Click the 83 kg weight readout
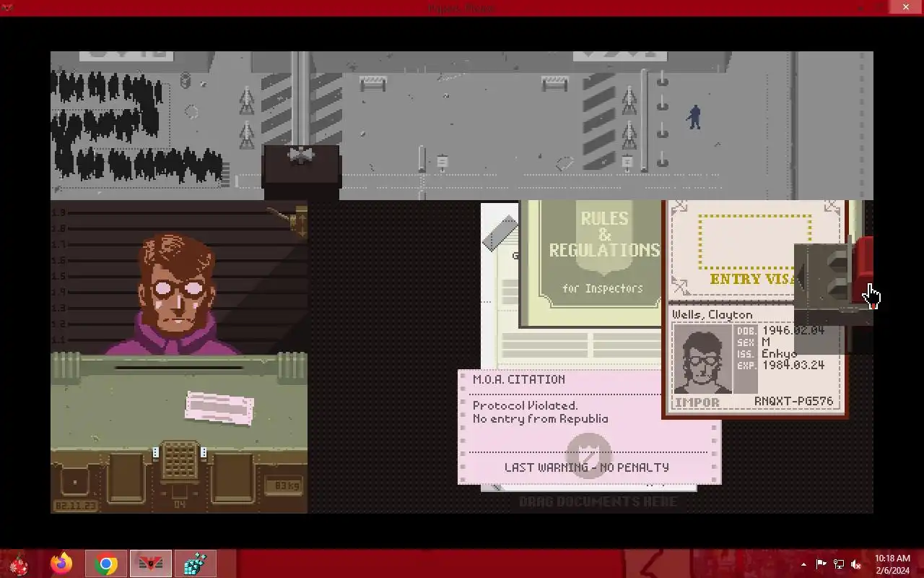924x578 pixels. [x=283, y=486]
